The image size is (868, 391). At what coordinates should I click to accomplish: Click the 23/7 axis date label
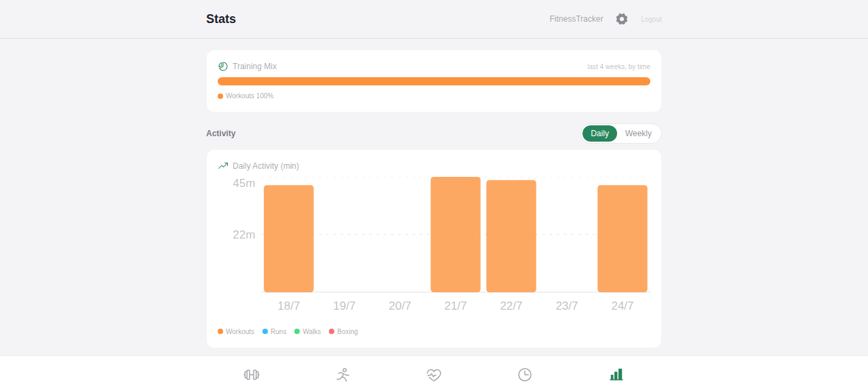click(567, 306)
